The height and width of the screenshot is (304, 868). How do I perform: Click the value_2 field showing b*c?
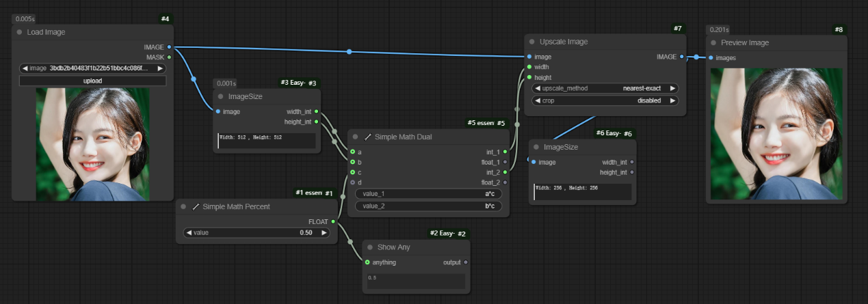(428, 206)
